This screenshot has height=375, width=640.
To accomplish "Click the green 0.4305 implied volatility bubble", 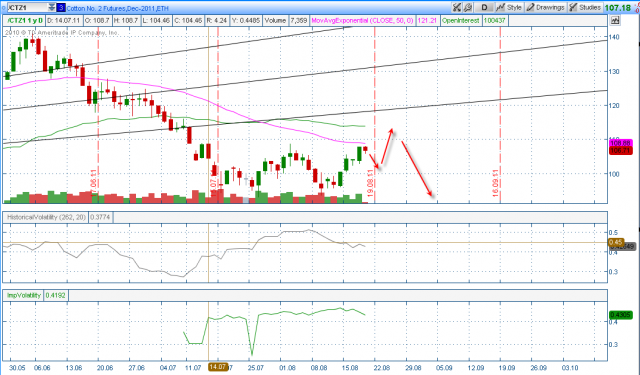I will (x=620, y=315).
